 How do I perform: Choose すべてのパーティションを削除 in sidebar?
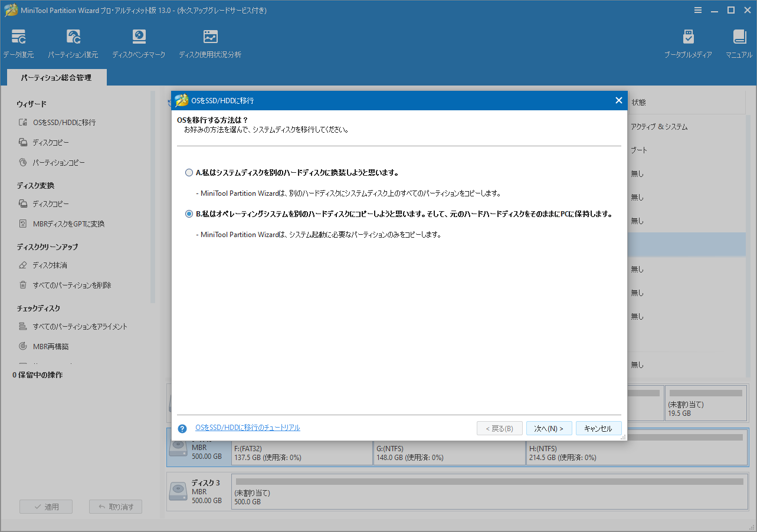[x=72, y=285]
